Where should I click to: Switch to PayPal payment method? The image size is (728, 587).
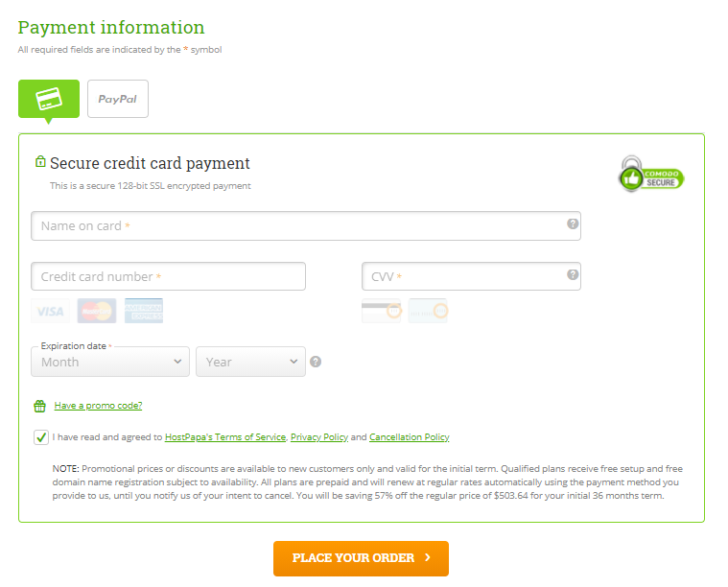118,99
